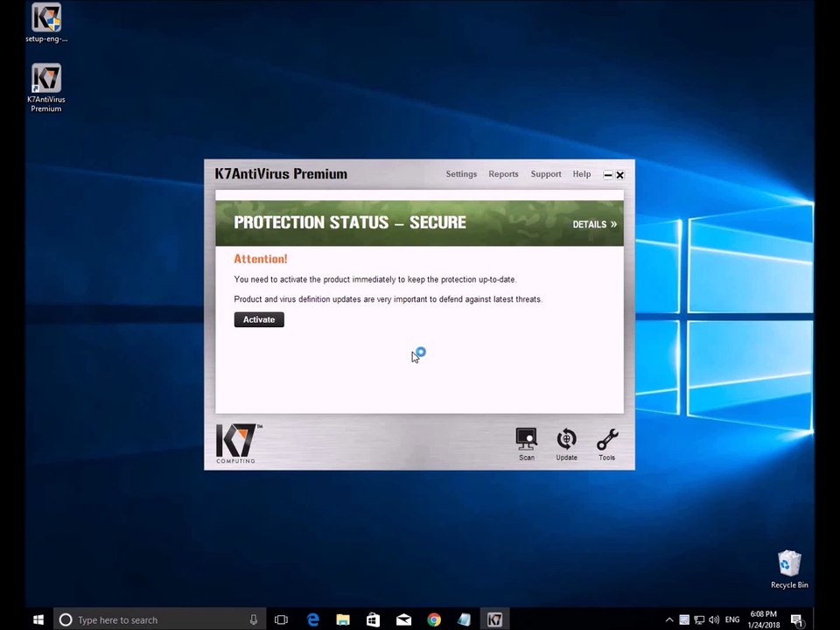
Task: Click the Activate button
Action: (259, 320)
